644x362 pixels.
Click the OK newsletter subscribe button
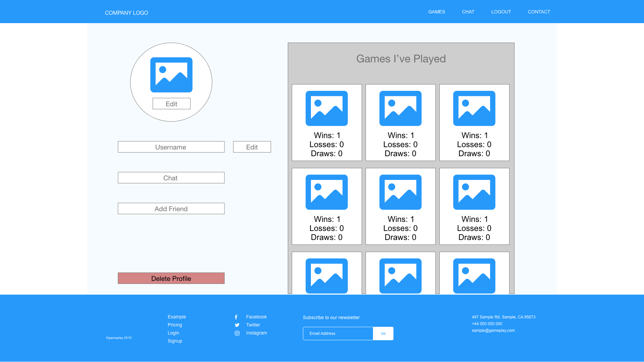click(383, 333)
